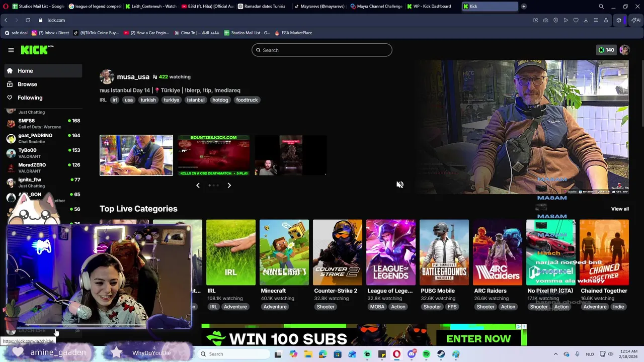Click FPS tag under PUBG Mobile
Screen dimensions: 644x362
tap(452, 307)
